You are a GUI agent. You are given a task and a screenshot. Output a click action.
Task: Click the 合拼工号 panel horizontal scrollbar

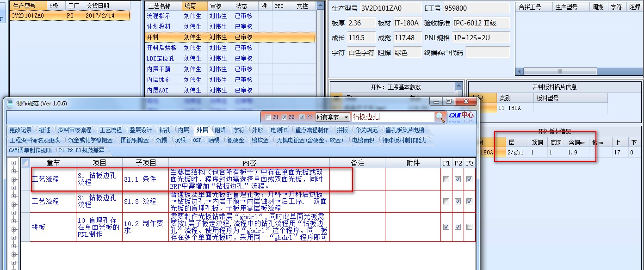580,72
